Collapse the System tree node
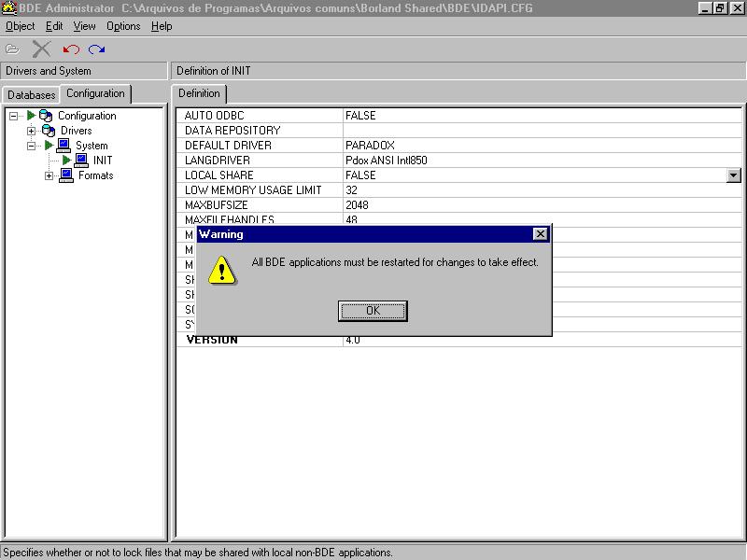747x560 pixels. (31, 146)
